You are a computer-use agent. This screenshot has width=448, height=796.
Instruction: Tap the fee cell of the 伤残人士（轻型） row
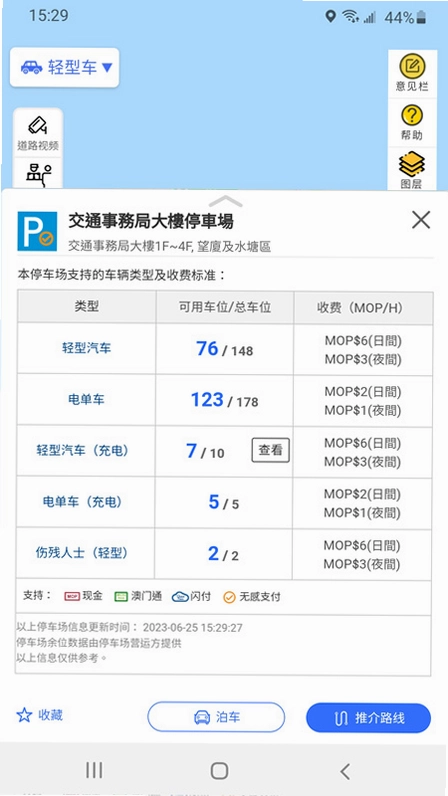point(362,554)
